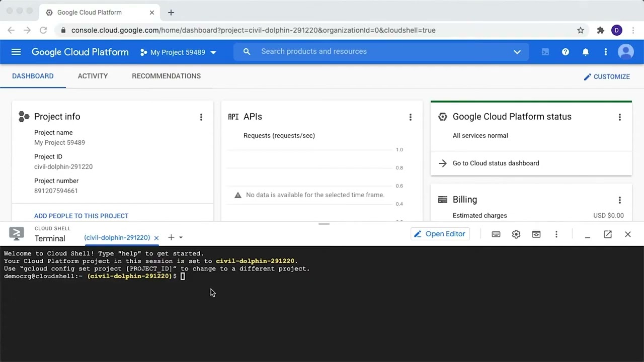The height and width of the screenshot is (362, 644).
Task: Click the Google Cloud Platform logo text
Action: click(x=80, y=52)
